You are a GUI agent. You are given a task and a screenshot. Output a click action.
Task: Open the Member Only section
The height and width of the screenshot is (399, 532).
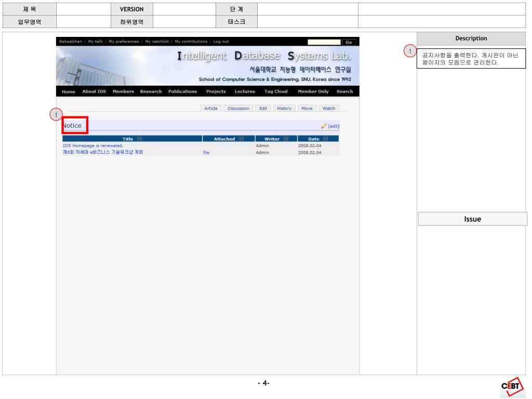(x=313, y=91)
